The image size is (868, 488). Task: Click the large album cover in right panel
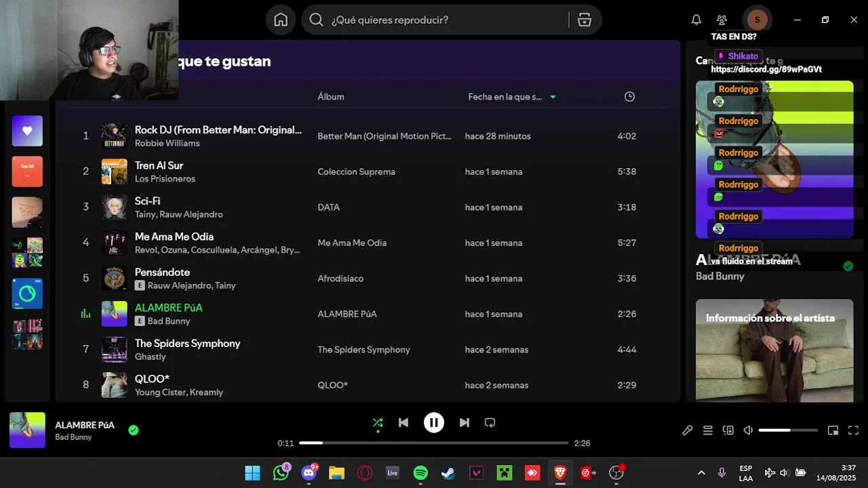[774, 159]
